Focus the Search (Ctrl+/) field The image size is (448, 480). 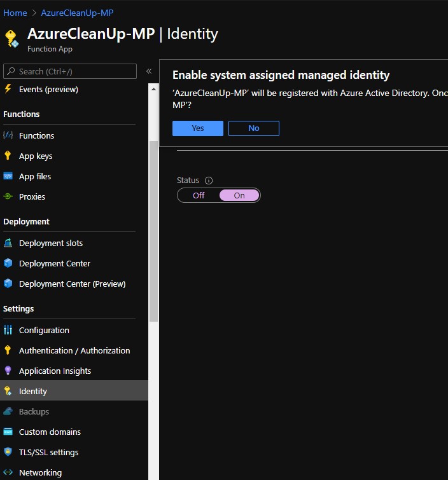coord(70,71)
